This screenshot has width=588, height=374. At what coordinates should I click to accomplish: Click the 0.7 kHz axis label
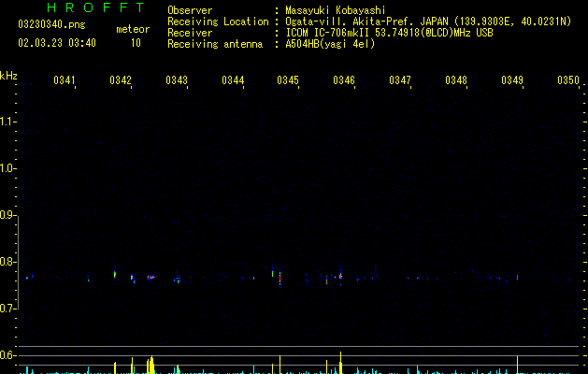click(7, 309)
